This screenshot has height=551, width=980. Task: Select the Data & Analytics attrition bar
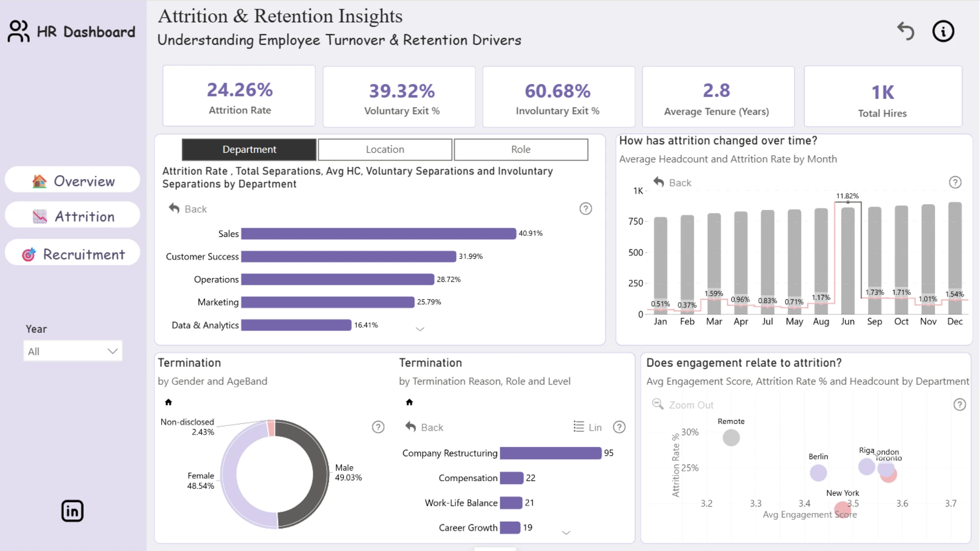pos(296,325)
